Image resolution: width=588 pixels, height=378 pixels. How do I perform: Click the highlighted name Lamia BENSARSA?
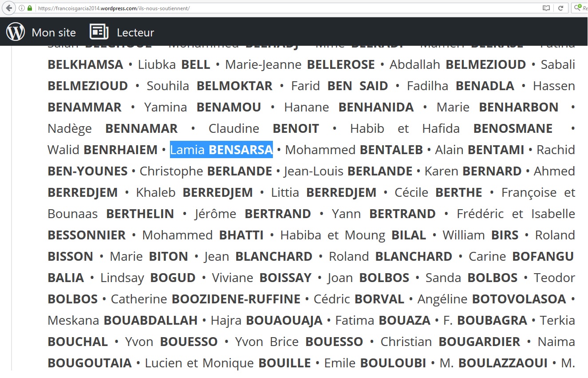tap(221, 150)
